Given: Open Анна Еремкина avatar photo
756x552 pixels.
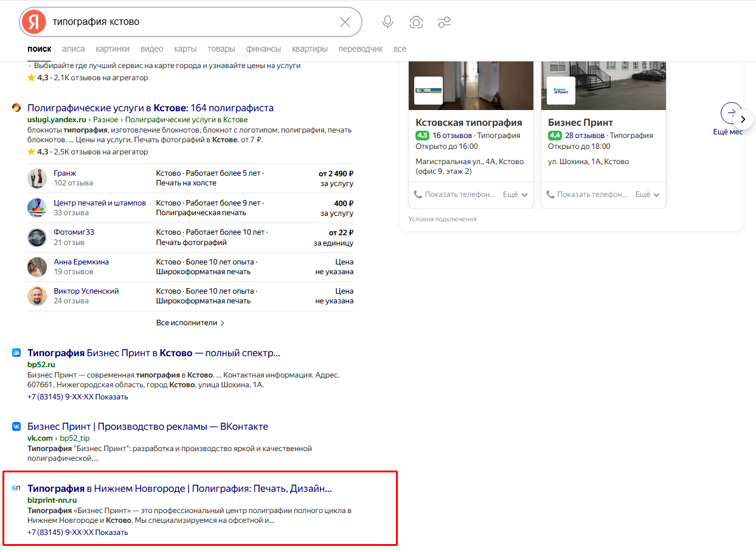Looking at the screenshot, I should 37,267.
